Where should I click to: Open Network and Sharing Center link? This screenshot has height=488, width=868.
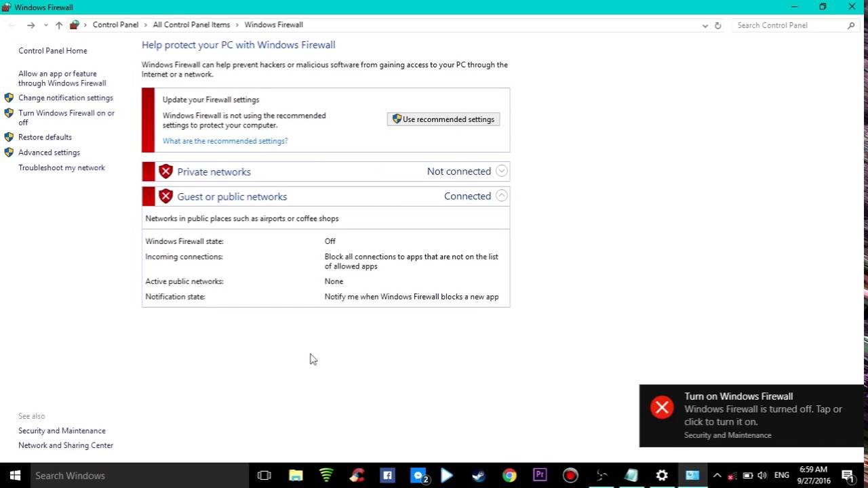point(66,445)
